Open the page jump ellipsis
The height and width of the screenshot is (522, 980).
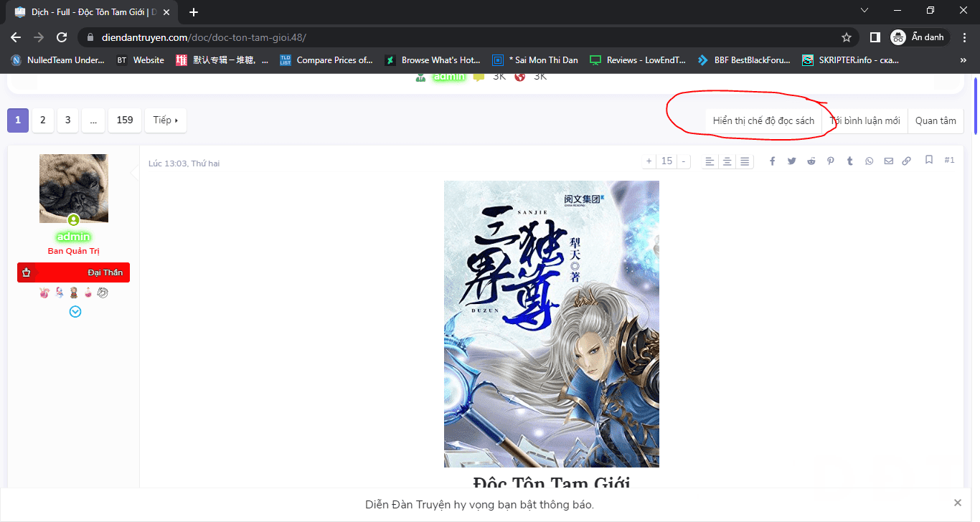[93, 120]
